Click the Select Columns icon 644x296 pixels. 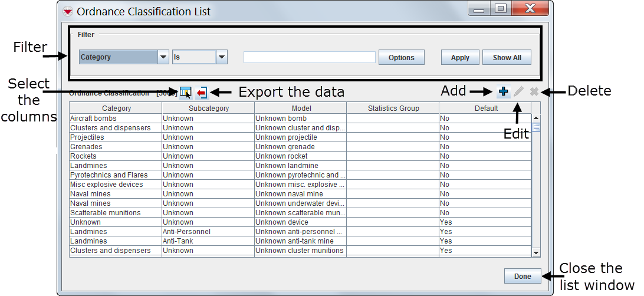pos(185,92)
